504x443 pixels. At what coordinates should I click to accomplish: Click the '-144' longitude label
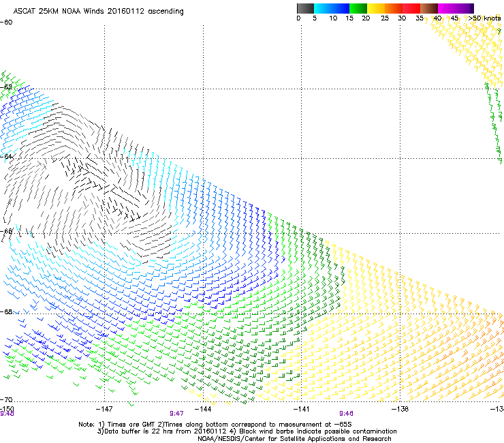pos(203,409)
